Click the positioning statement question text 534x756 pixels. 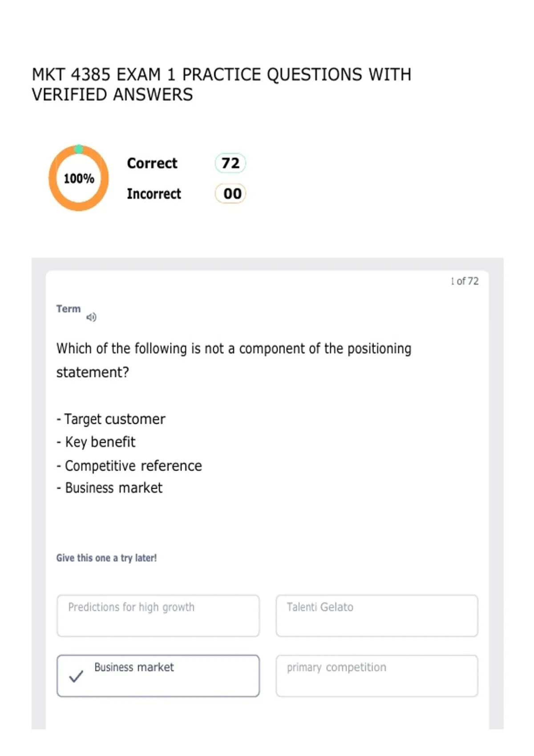pyautogui.click(x=234, y=360)
